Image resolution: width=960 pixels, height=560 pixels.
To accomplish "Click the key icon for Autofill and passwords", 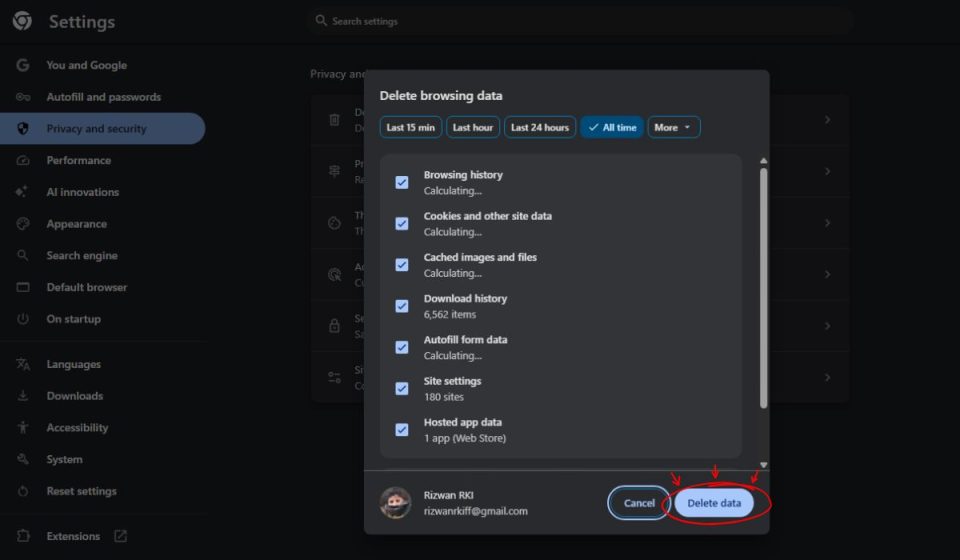I will (23, 97).
